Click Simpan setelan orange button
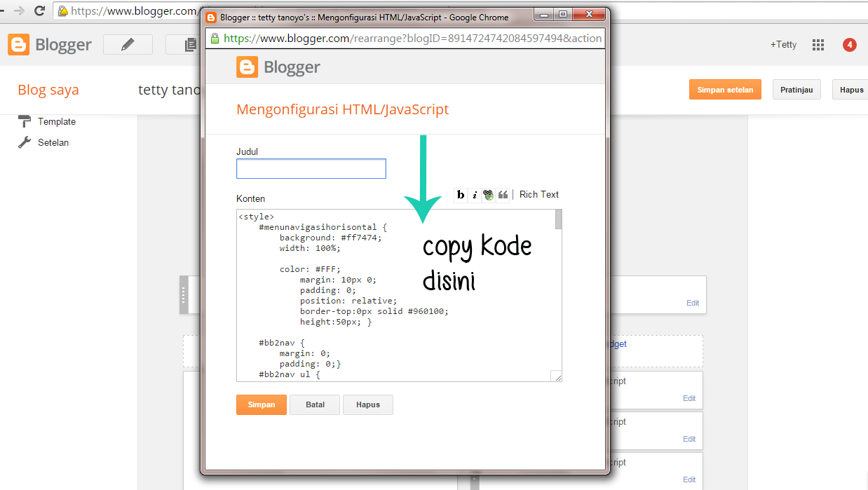The width and height of the screenshot is (868, 490). pyautogui.click(x=725, y=90)
